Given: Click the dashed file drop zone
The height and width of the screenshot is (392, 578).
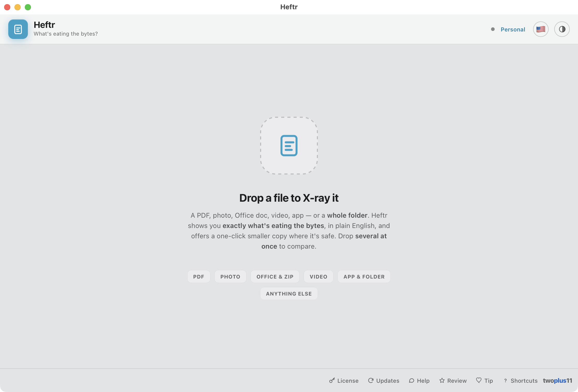Looking at the screenshot, I should 289,146.
